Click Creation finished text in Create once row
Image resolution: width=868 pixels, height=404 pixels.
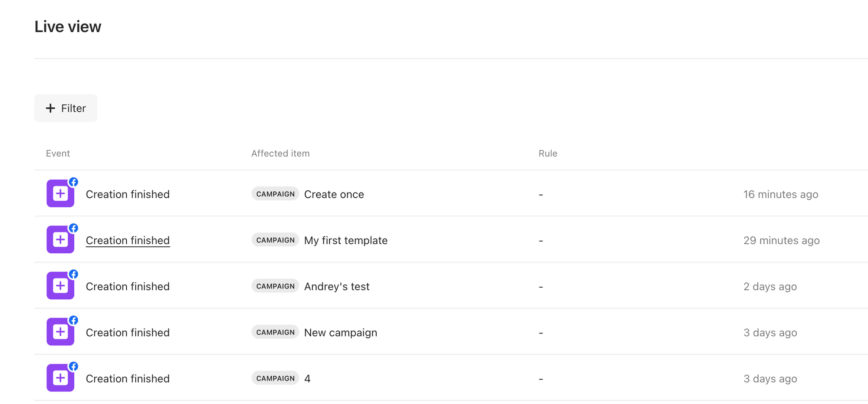click(x=128, y=194)
